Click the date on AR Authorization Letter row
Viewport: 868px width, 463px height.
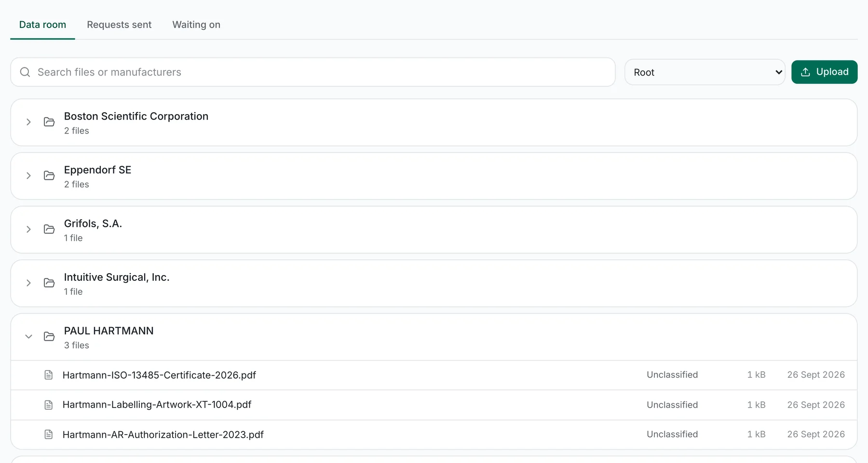816,434
